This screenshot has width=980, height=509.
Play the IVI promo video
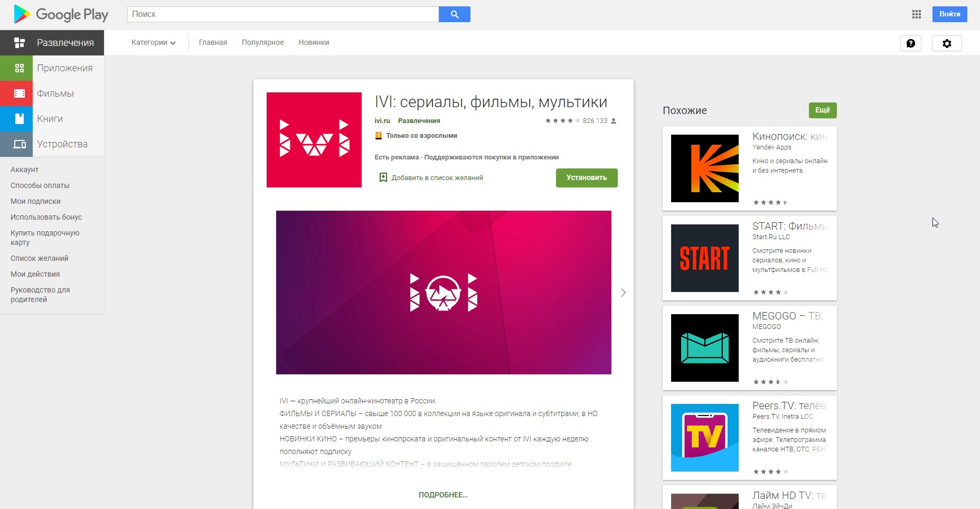[x=444, y=293]
